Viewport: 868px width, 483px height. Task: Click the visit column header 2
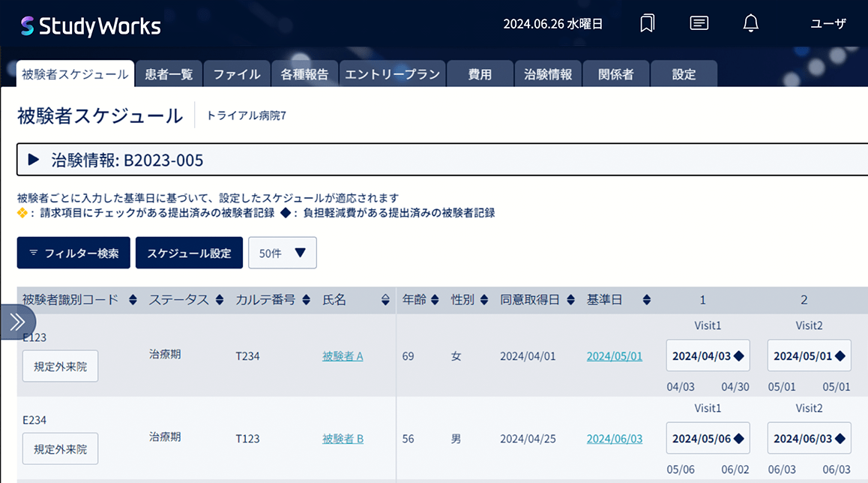point(804,300)
